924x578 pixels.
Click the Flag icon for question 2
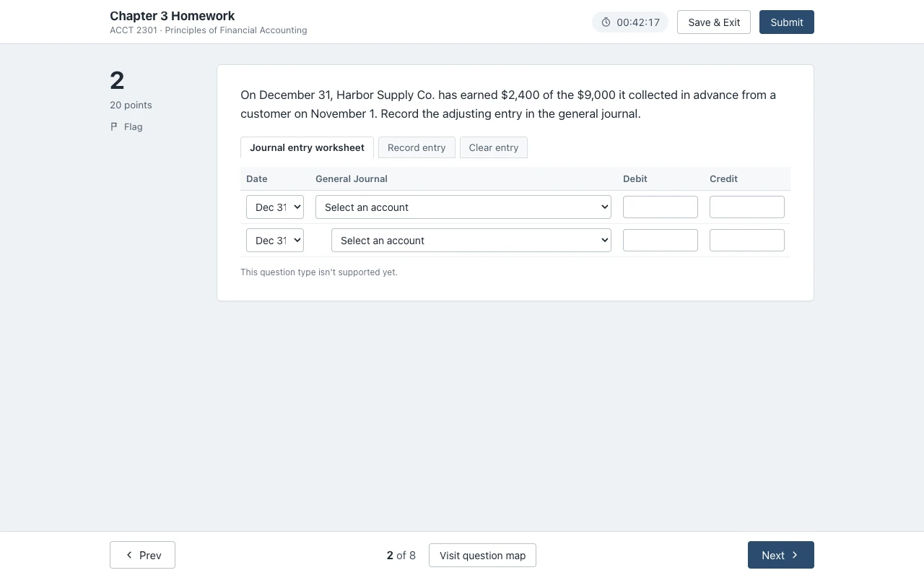(114, 126)
